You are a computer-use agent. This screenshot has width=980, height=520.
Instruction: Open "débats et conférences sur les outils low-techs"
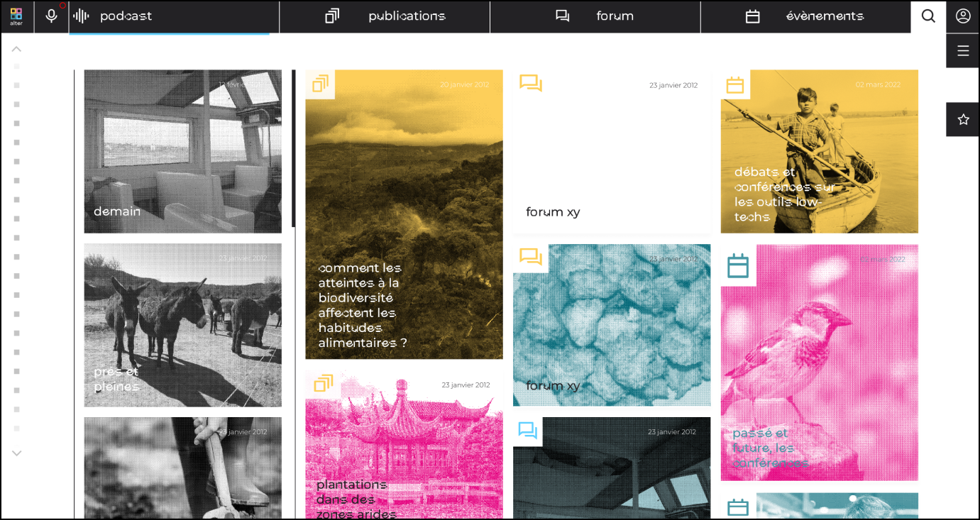point(819,151)
